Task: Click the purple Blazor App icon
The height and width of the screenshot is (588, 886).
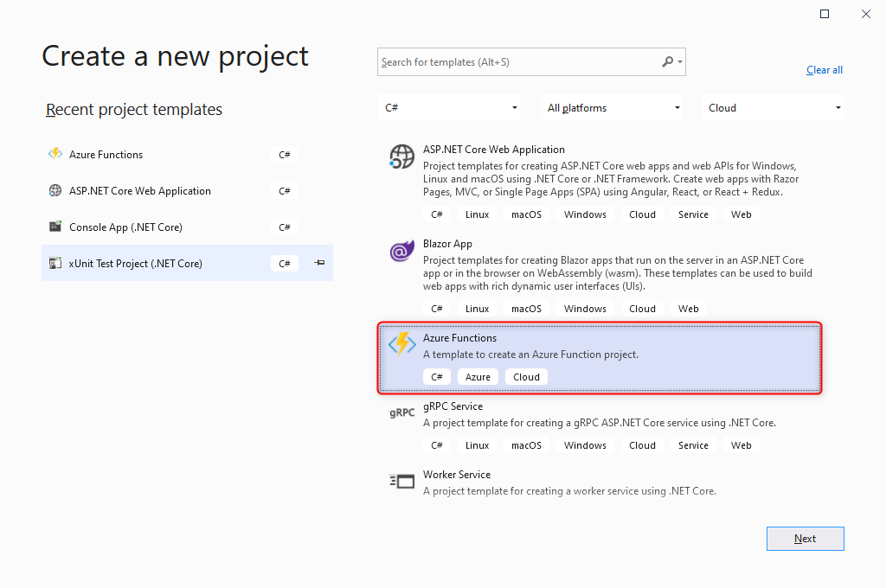Action: click(x=401, y=251)
